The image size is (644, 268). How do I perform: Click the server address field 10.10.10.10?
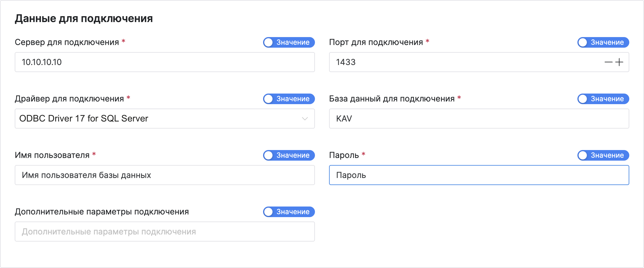pyautogui.click(x=164, y=62)
